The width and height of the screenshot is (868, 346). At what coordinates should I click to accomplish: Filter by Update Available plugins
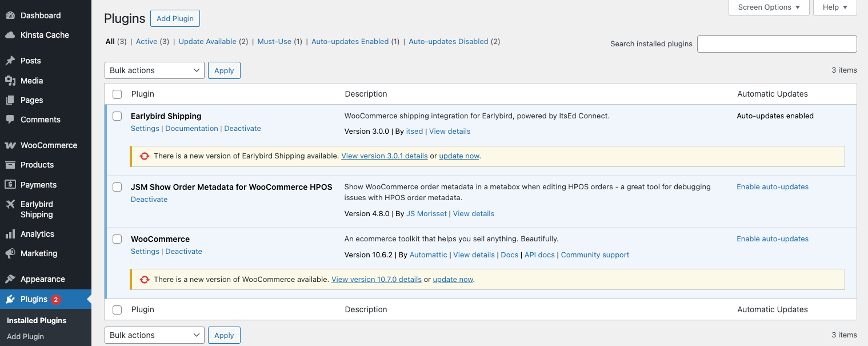pyautogui.click(x=207, y=42)
